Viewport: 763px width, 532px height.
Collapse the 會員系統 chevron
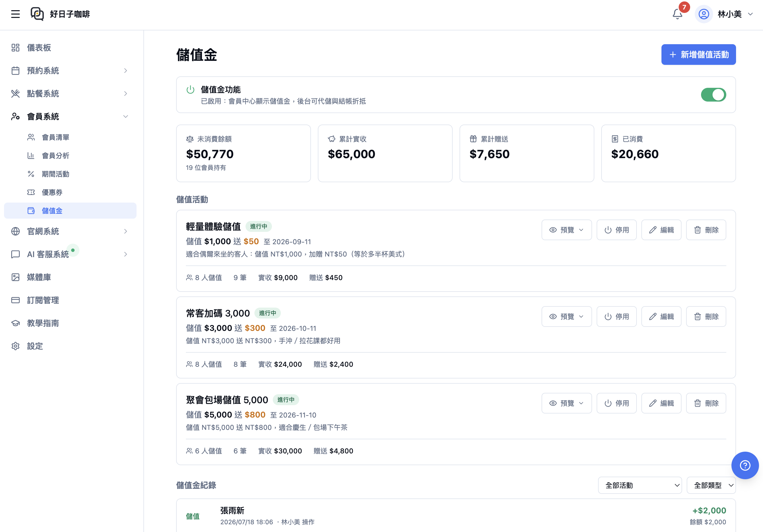[x=125, y=117]
